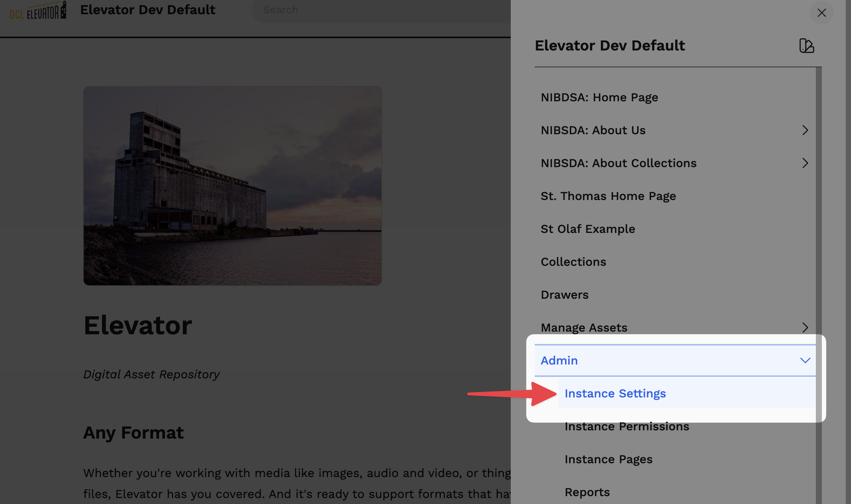Open the Drawers section
The height and width of the screenshot is (504, 851).
point(565,295)
